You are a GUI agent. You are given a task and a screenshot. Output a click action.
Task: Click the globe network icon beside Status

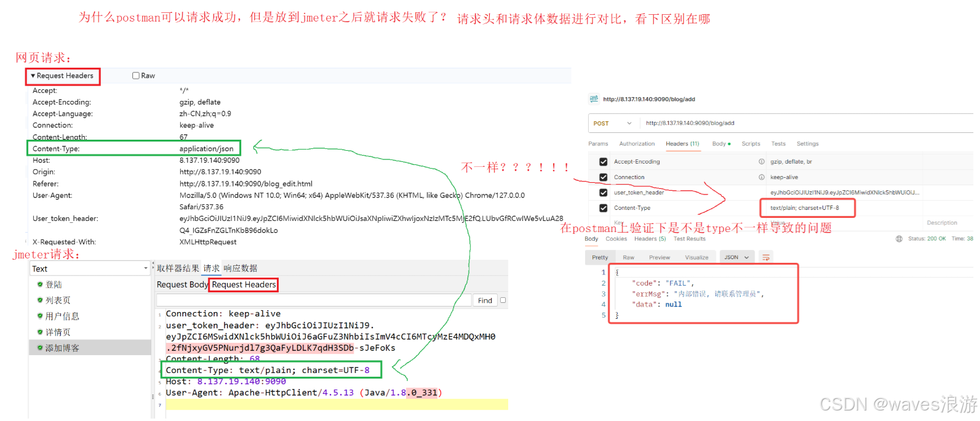point(899,239)
